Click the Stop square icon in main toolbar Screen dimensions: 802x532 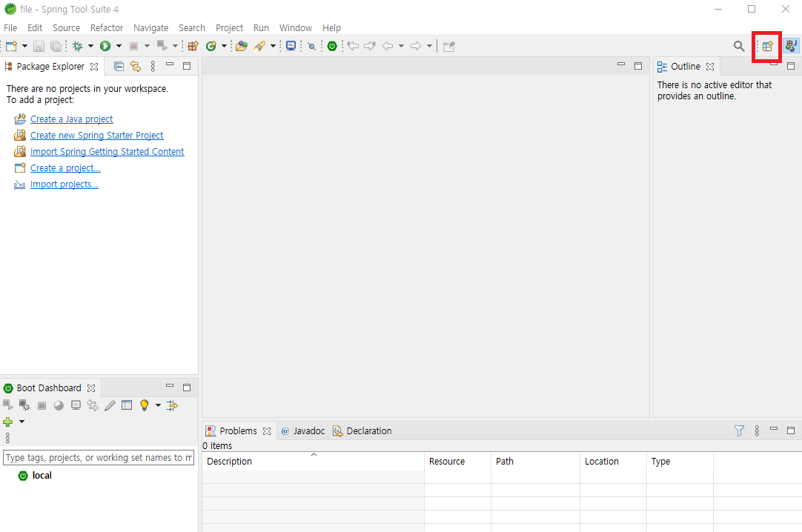click(x=133, y=46)
